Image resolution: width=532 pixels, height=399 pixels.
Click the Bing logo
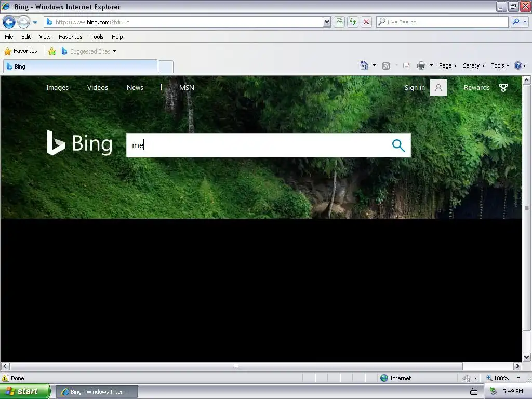click(79, 143)
